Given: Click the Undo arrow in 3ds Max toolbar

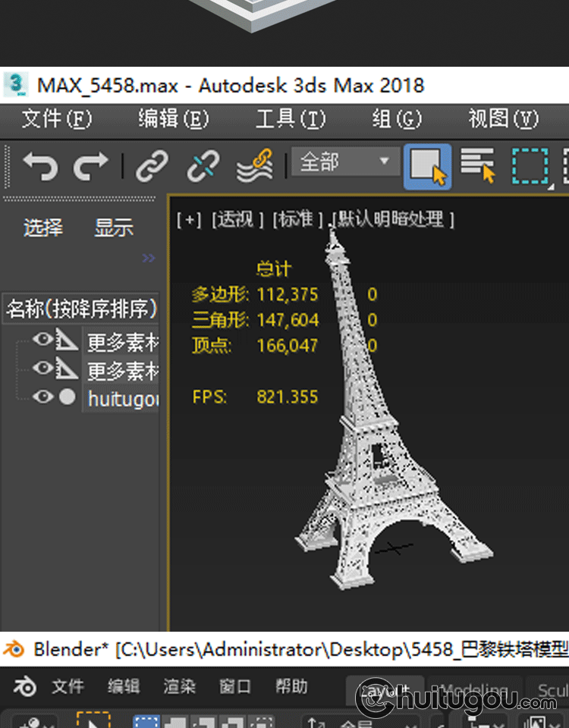Looking at the screenshot, I should (x=39, y=165).
